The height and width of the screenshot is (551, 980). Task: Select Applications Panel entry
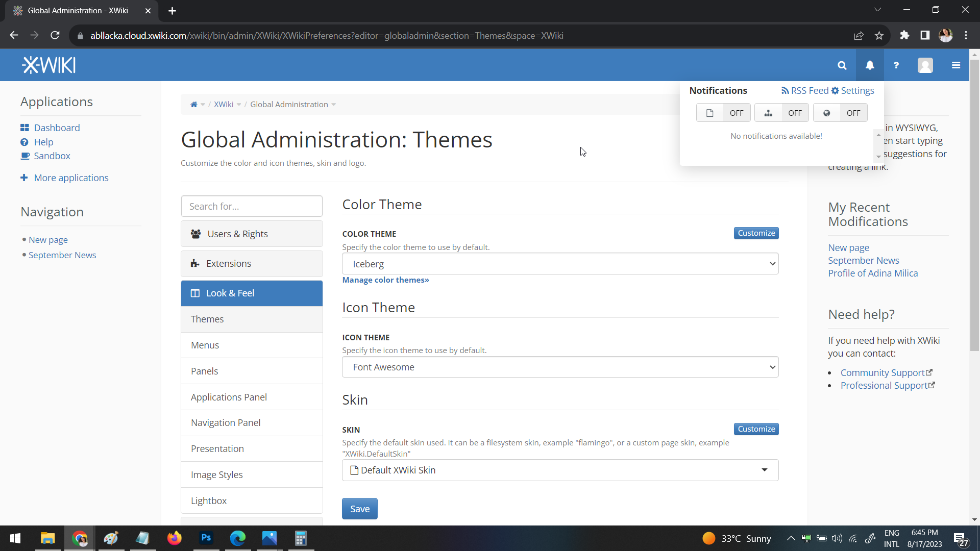(x=252, y=397)
